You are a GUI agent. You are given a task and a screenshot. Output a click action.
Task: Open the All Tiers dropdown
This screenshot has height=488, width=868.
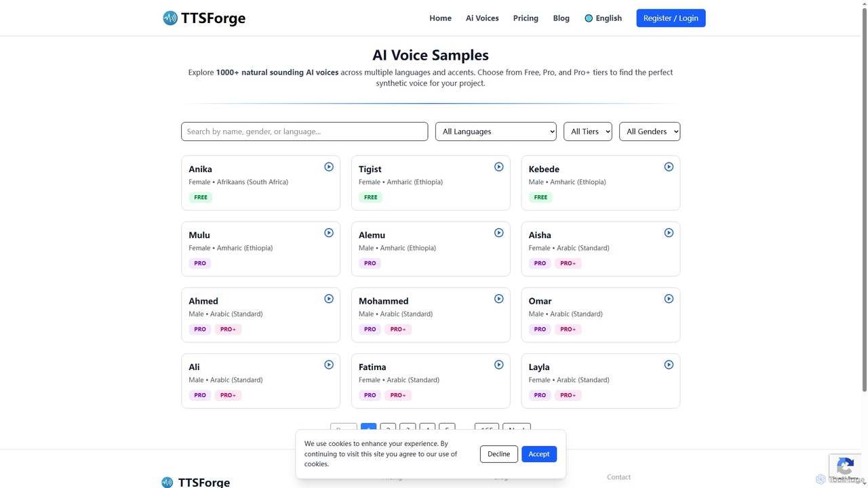588,131
